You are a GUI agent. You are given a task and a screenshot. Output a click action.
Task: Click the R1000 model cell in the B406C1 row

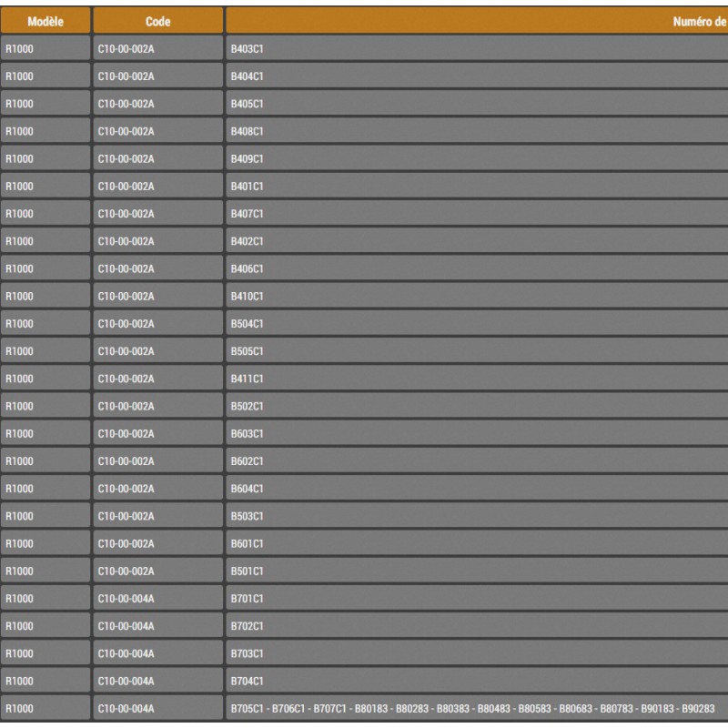tap(45, 268)
